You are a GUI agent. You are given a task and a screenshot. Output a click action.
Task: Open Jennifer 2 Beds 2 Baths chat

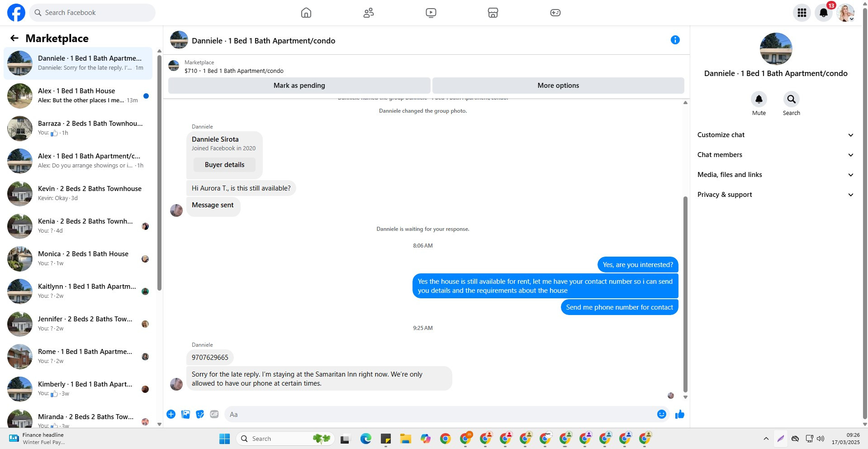coord(78,324)
